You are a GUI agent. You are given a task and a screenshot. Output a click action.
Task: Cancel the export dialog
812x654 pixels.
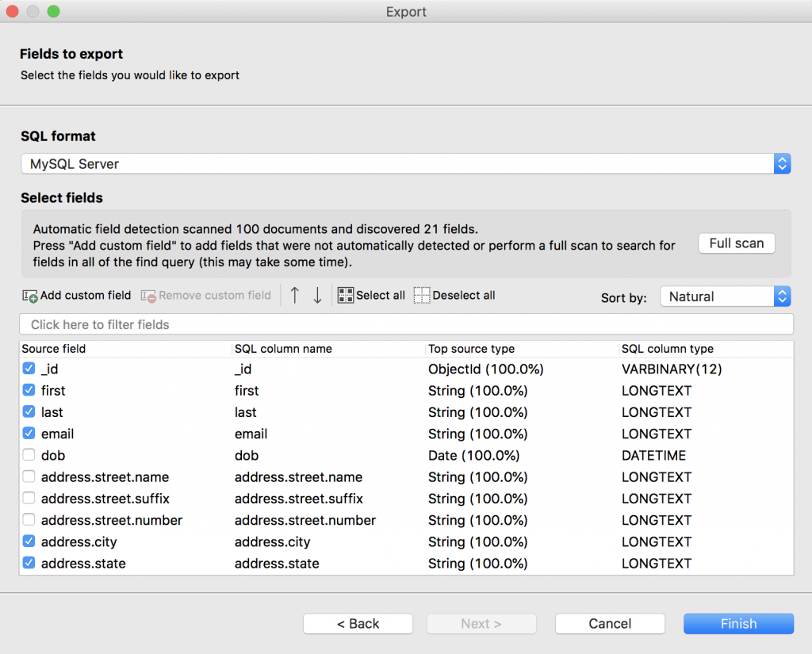610,623
